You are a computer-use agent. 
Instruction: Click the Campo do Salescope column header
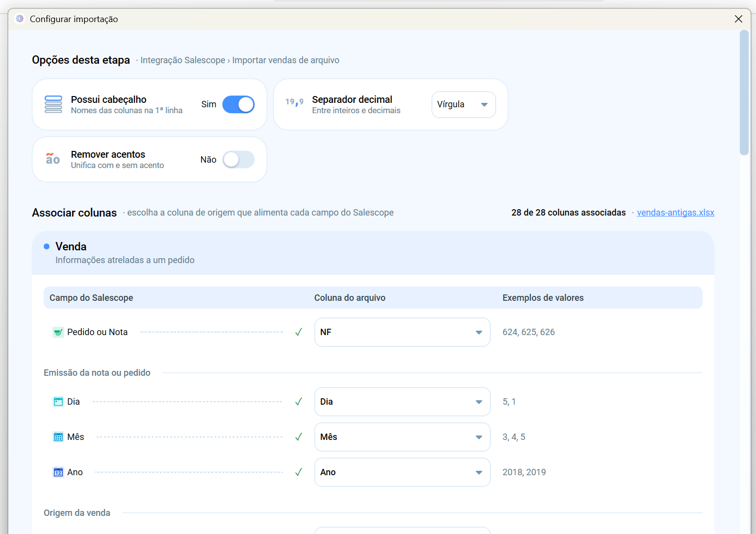tap(91, 298)
